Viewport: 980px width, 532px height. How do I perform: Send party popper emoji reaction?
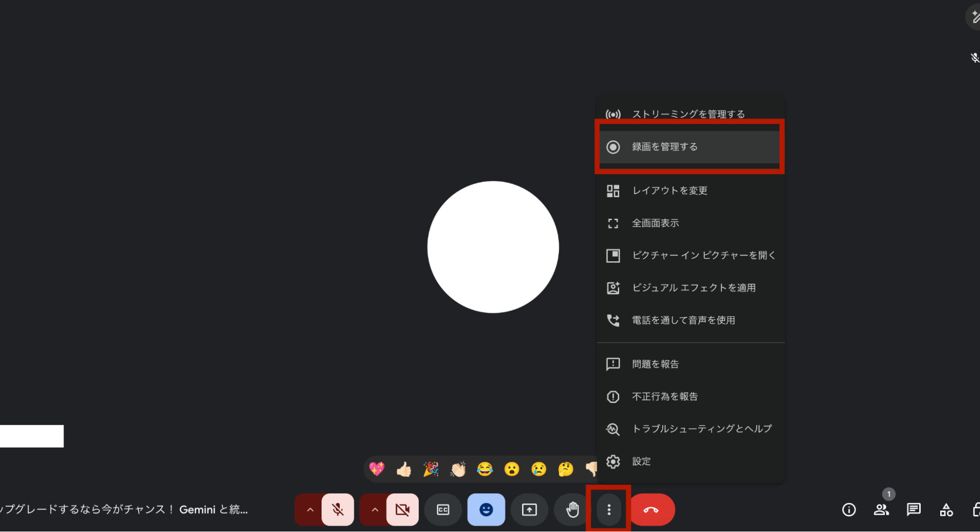[x=431, y=469]
